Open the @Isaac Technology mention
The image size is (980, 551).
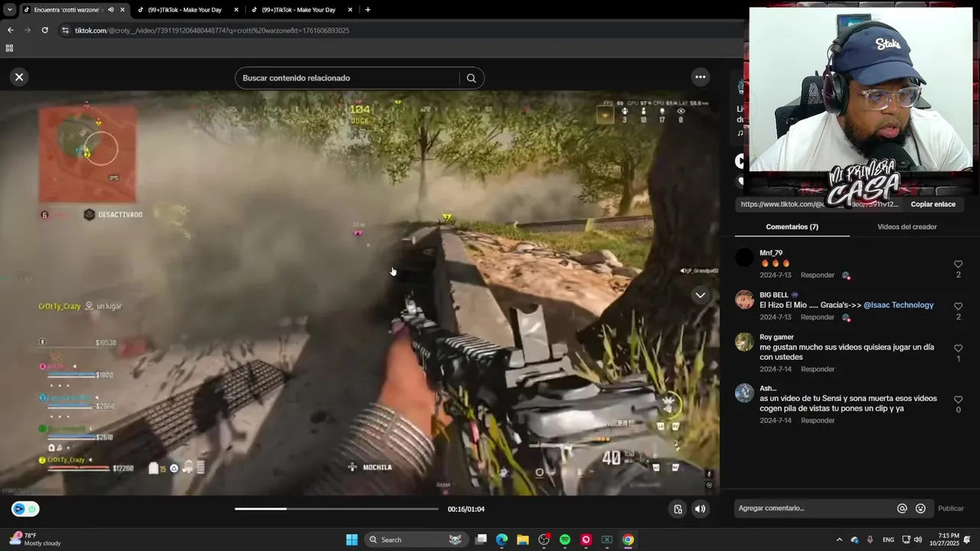coord(898,305)
